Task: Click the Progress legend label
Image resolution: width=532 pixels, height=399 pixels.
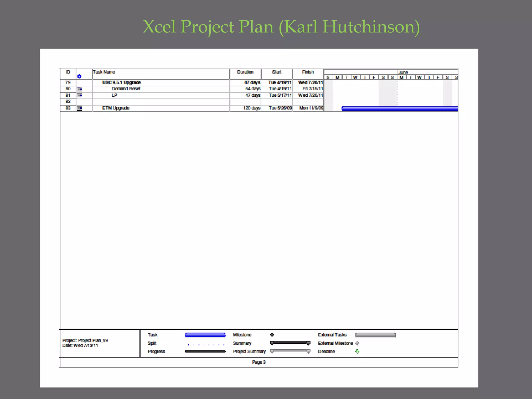Action: (x=156, y=351)
